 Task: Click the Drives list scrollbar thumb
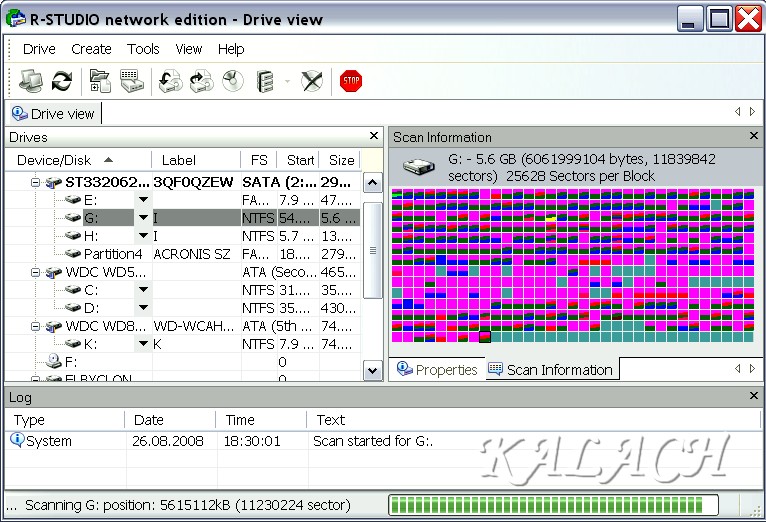[x=373, y=250]
